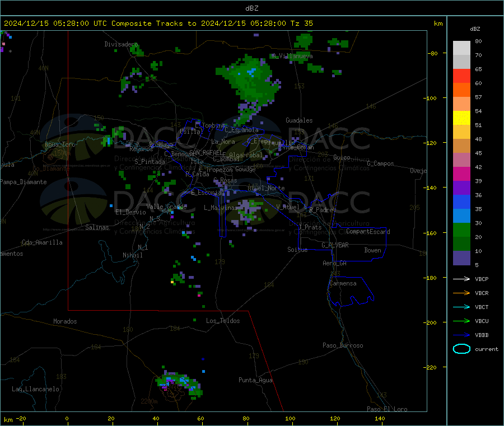
Task: Click the Guadales map label
Action: [x=299, y=120]
